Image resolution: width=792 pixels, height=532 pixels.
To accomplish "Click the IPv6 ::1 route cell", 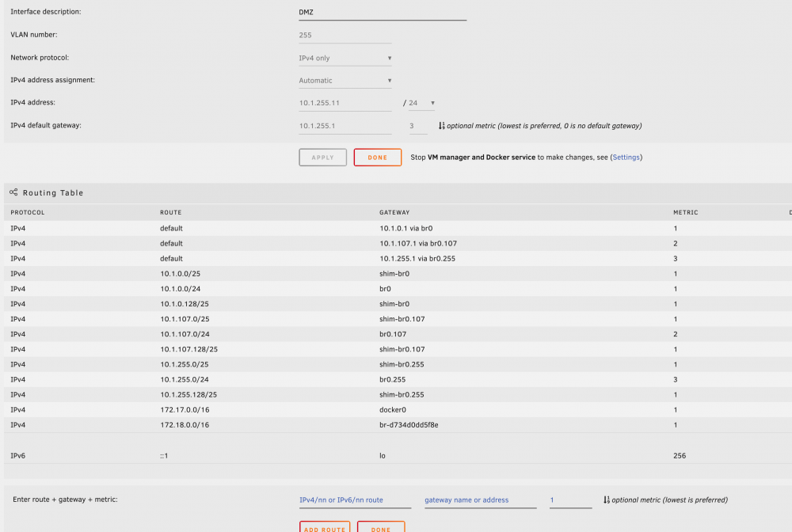I will pyautogui.click(x=164, y=456).
